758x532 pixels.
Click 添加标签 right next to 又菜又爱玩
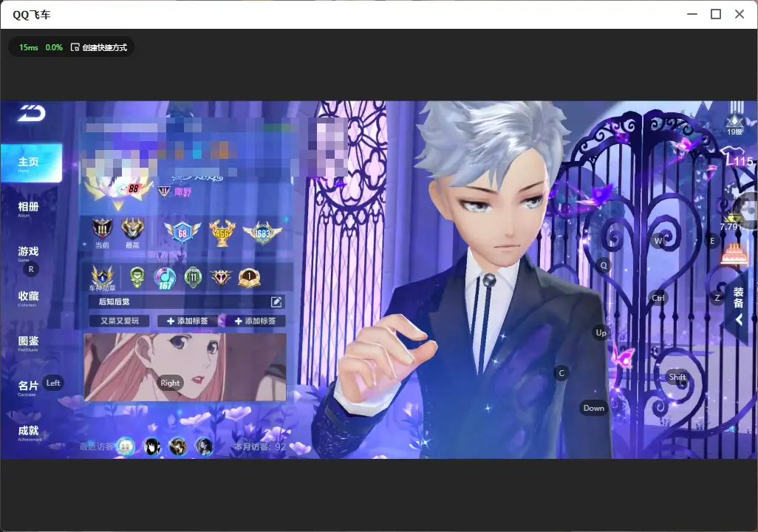coord(188,321)
